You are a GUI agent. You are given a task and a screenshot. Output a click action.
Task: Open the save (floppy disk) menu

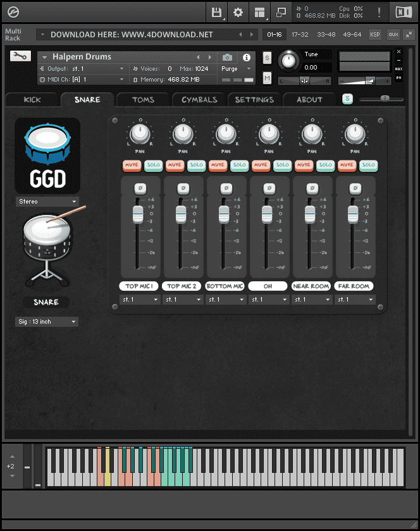coord(216,13)
